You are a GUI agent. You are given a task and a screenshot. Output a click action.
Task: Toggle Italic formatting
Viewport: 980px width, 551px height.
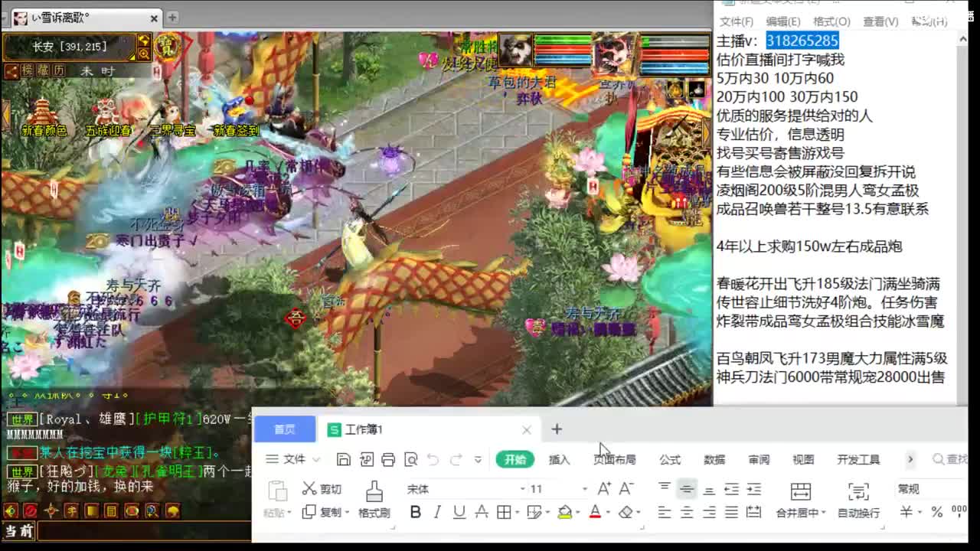[x=437, y=512]
